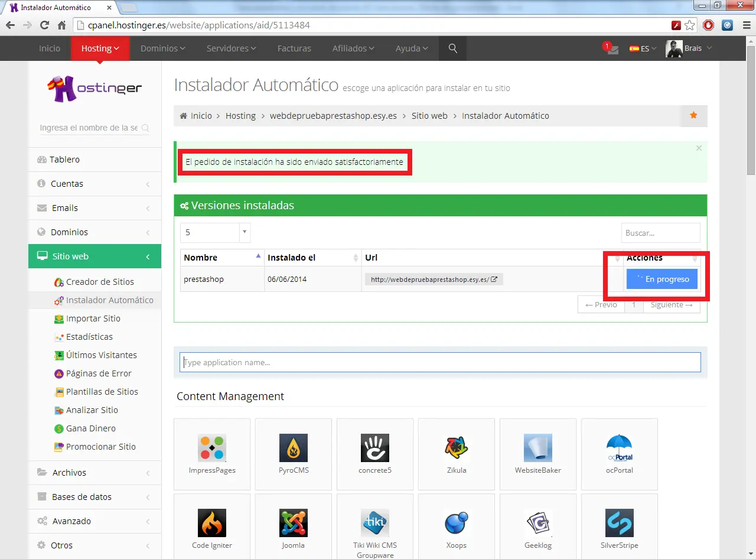This screenshot has height=559, width=756.
Task: Collapse the Sitio web sidebar section
Action: (94, 256)
